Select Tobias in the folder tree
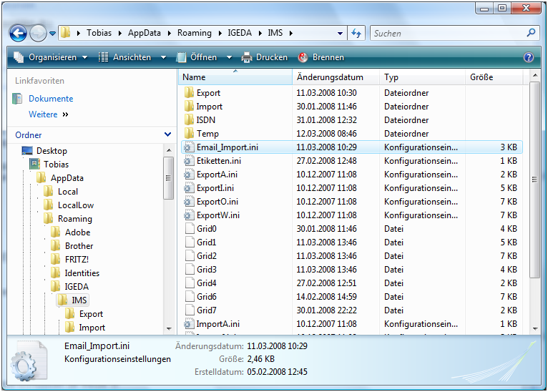Image resolution: width=548 pixels, height=392 pixels. click(56, 165)
